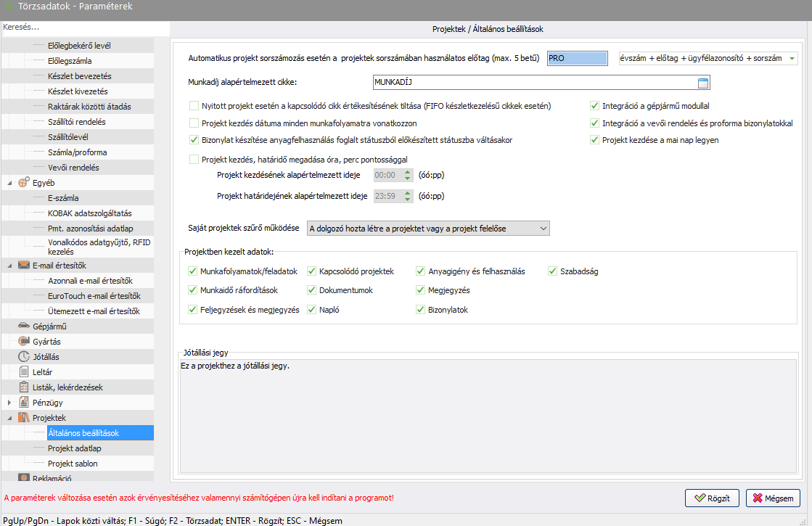812x526 pixels.
Task: Open the Munkadíj item picker icon
Action: (702, 83)
